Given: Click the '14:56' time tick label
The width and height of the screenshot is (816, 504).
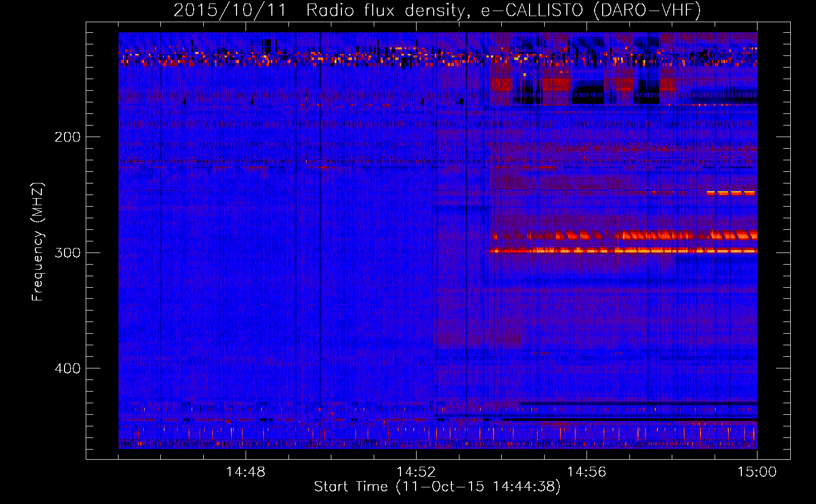Looking at the screenshot, I should (x=587, y=472).
